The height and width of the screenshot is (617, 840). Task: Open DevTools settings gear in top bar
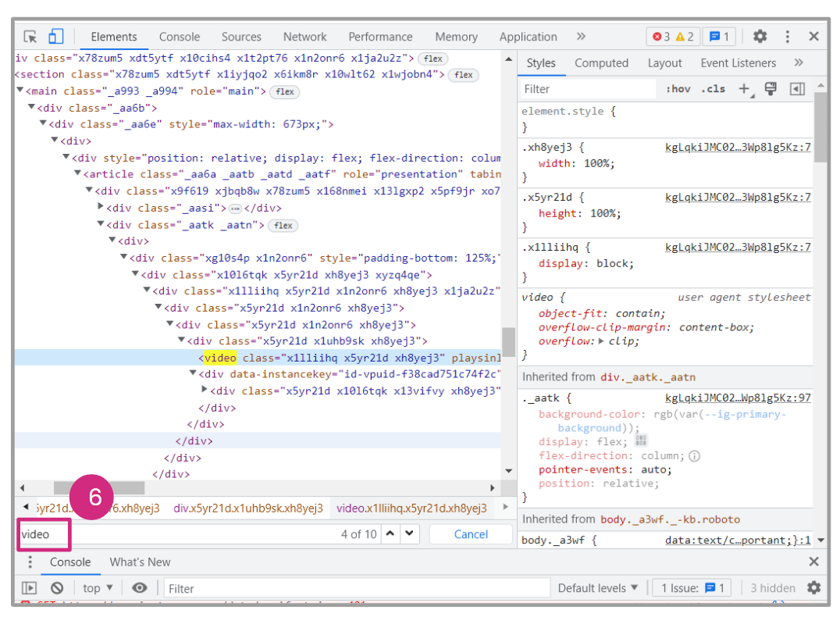coord(760,37)
